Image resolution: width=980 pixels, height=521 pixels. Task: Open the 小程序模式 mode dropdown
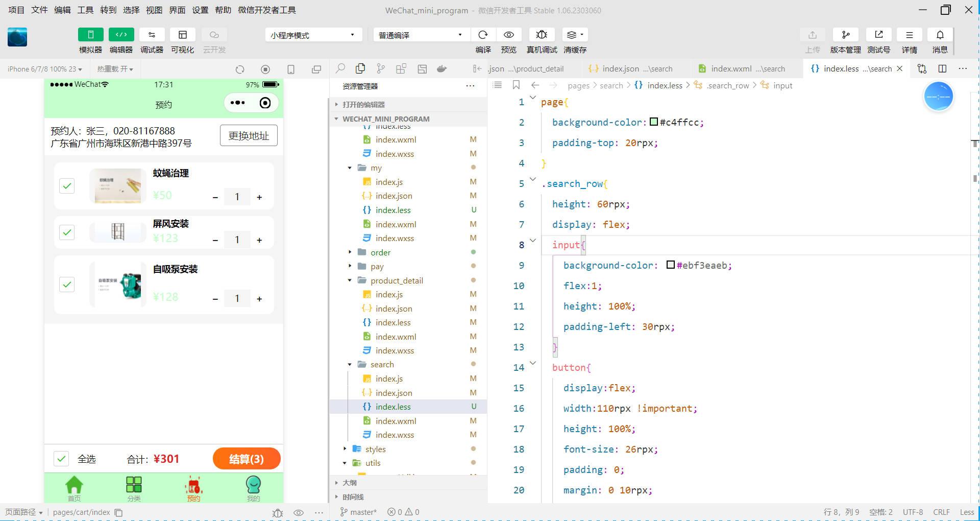pos(313,35)
